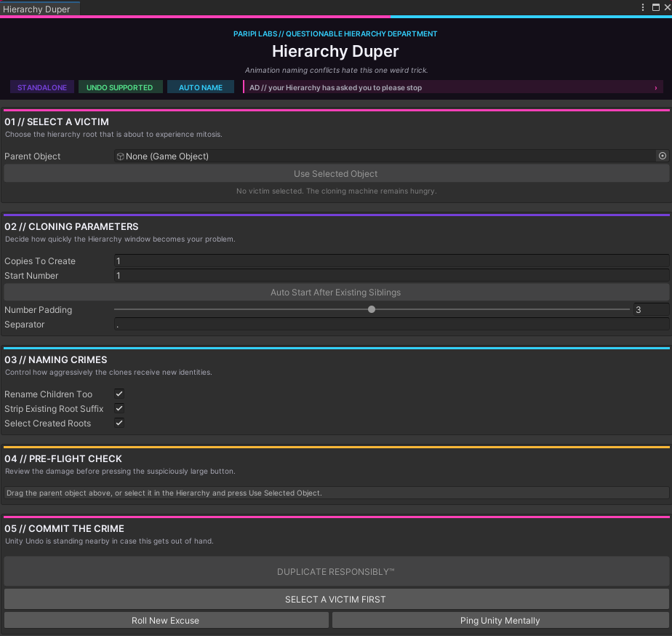Open the AD Hierarchy banner
This screenshot has width=672, height=636.
[x=453, y=87]
